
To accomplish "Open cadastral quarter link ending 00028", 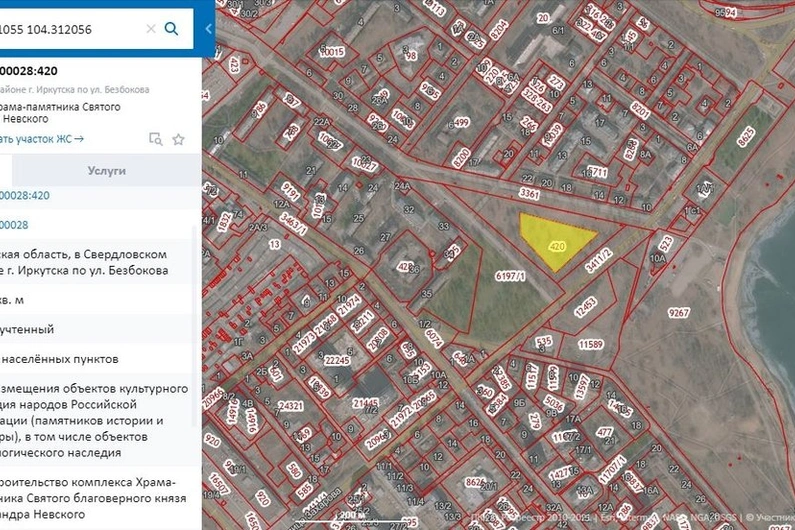I will tap(14, 225).
